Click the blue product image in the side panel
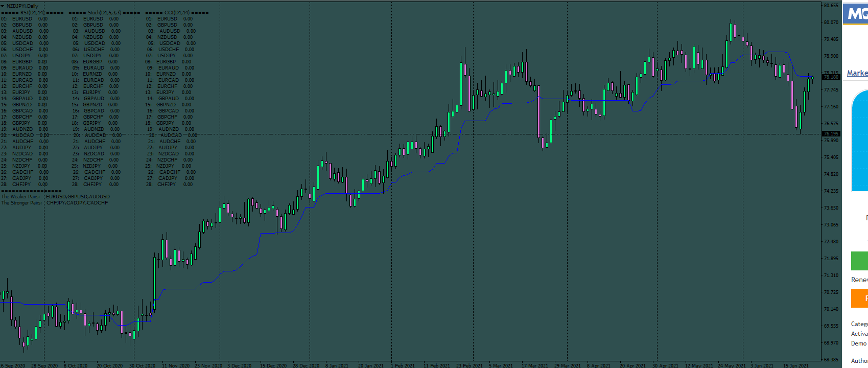Screen dimensions: 868x368 (859, 141)
